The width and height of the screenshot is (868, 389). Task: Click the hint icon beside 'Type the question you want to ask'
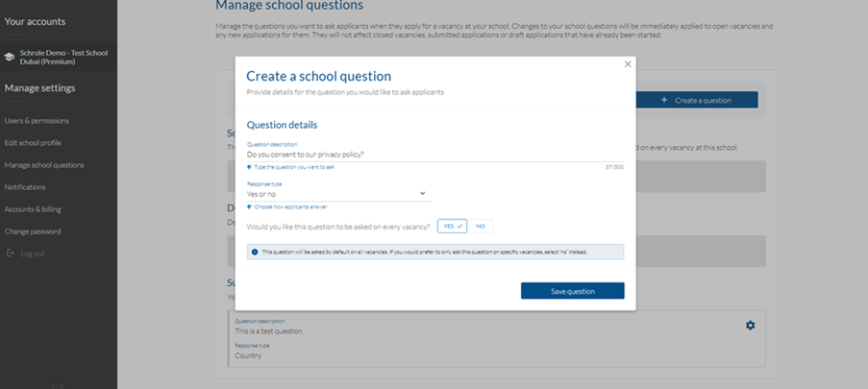click(x=249, y=166)
